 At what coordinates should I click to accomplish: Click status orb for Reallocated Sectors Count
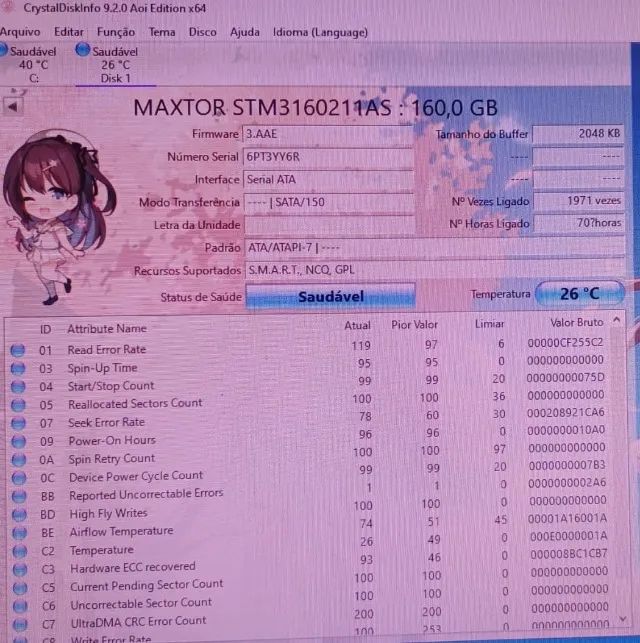[x=18, y=405]
